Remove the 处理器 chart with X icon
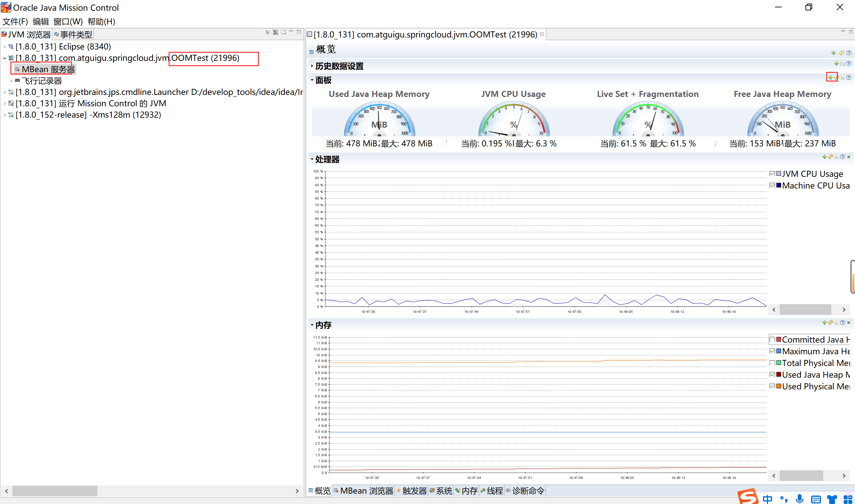The height and width of the screenshot is (504, 855). pyautogui.click(x=849, y=157)
